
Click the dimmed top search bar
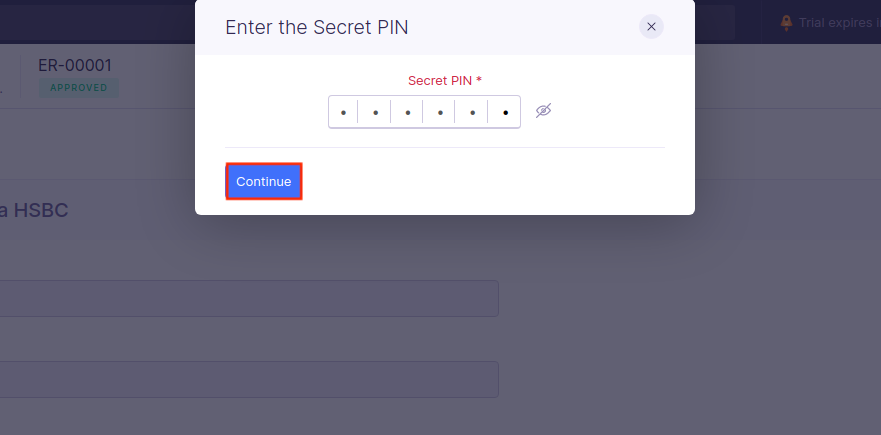click(714, 22)
